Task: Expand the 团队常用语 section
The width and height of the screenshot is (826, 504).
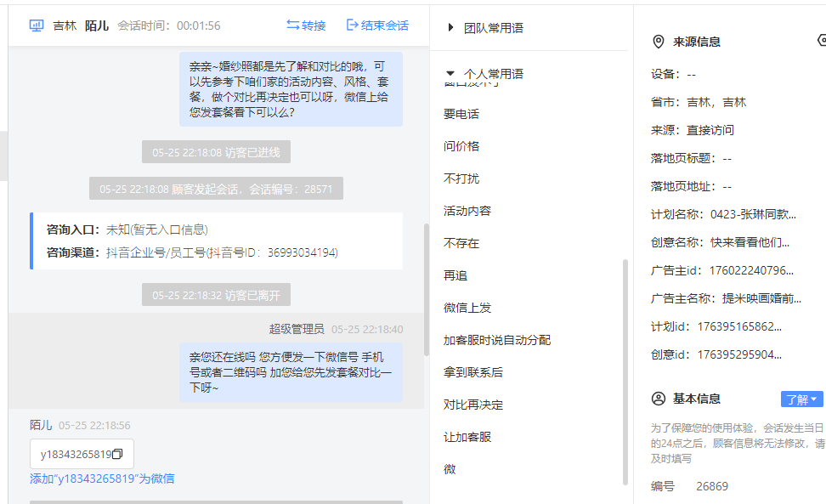Action: click(x=450, y=27)
